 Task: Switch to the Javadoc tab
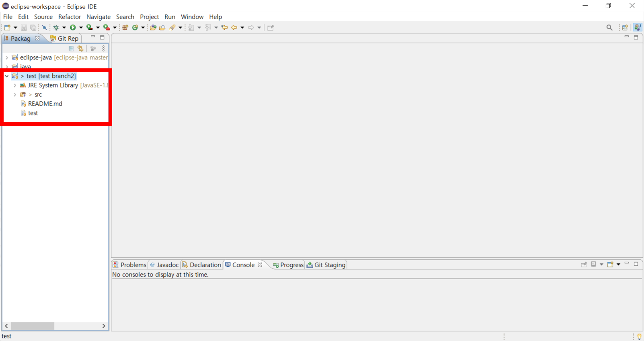(164, 265)
